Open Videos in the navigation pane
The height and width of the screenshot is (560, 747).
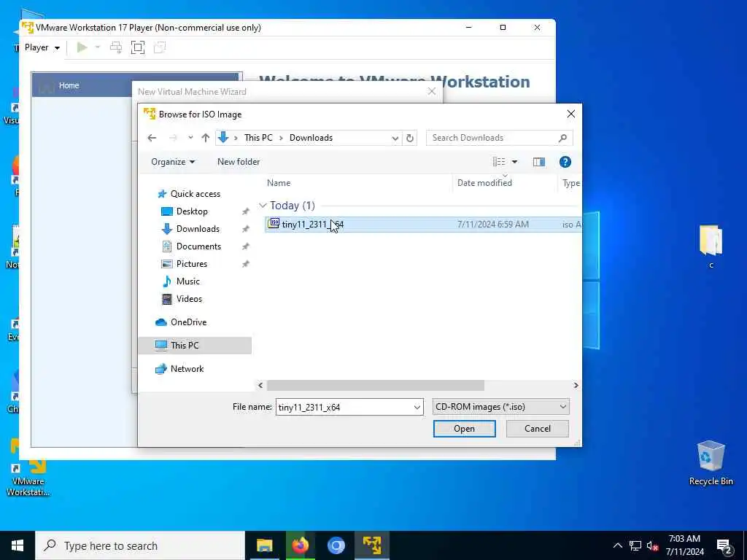tap(189, 299)
